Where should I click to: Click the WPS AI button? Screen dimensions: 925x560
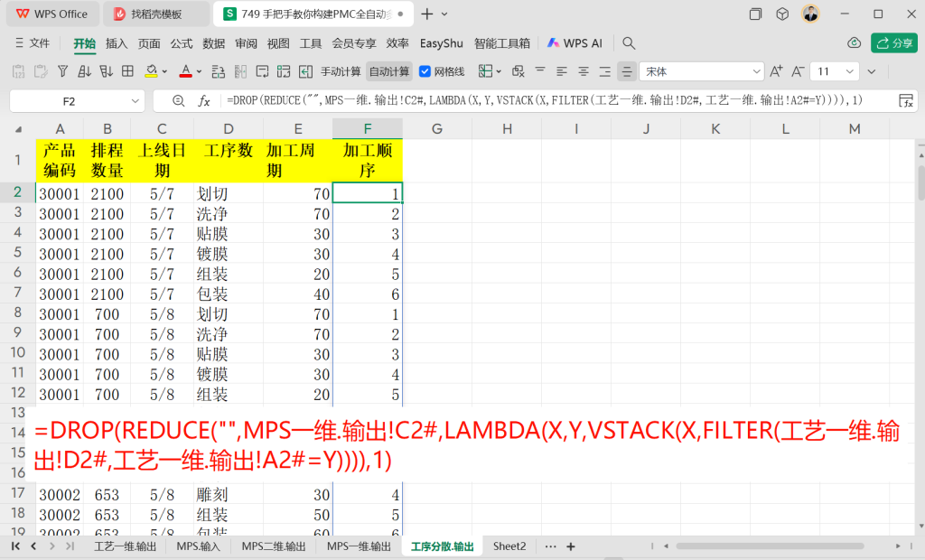pyautogui.click(x=575, y=43)
